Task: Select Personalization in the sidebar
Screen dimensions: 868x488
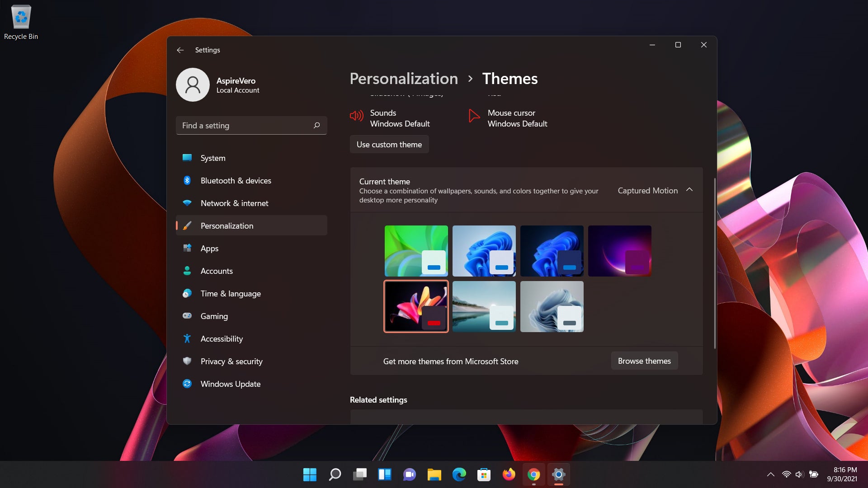Action: 251,225
